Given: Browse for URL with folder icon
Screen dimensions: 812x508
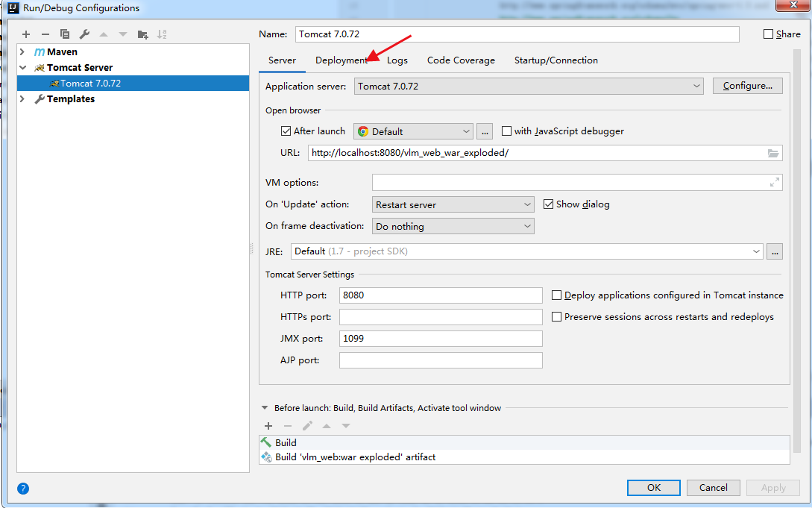Looking at the screenshot, I should pos(772,153).
